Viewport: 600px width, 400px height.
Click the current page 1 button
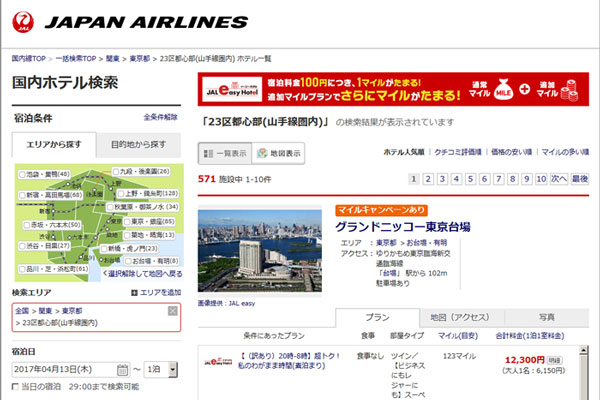(414, 179)
